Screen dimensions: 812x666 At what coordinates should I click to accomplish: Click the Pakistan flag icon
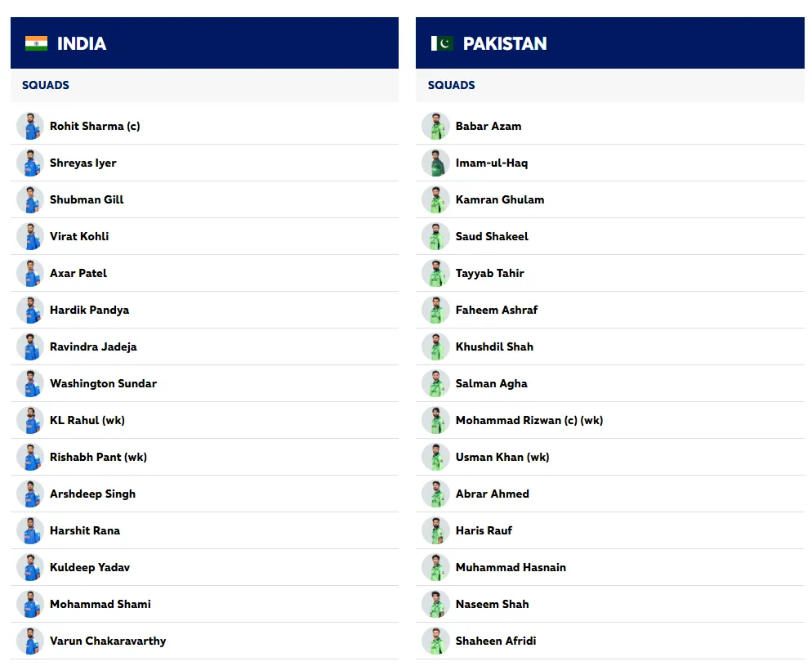point(442,43)
